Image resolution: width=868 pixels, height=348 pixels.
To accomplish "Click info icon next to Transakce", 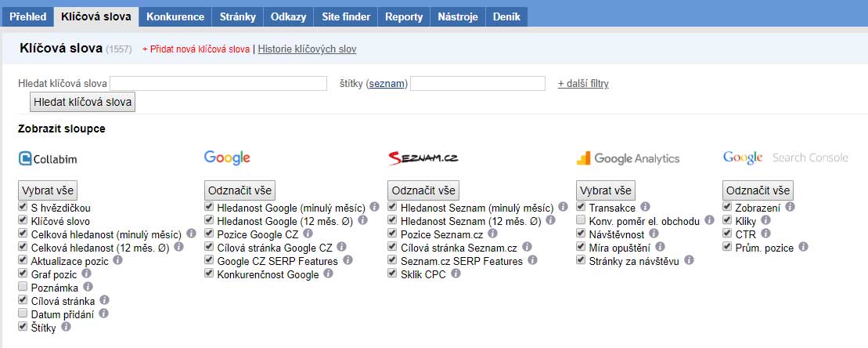I will point(645,207).
